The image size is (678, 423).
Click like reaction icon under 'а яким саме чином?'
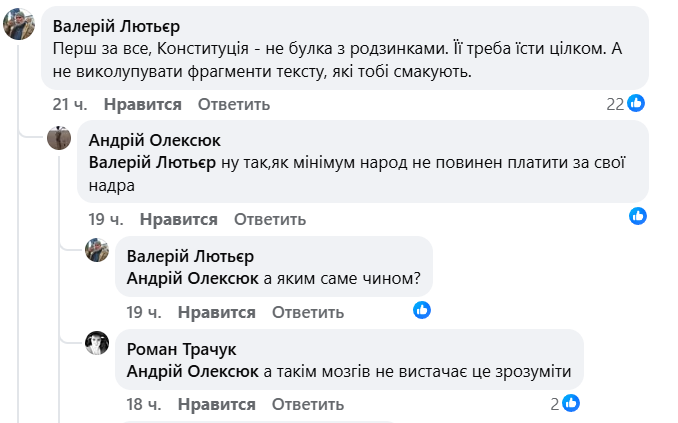tap(422, 310)
